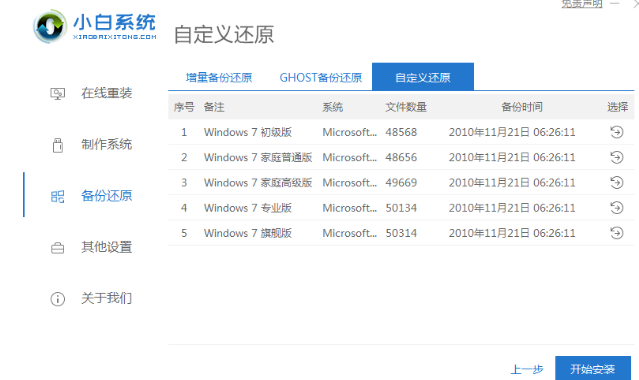The width and height of the screenshot is (639, 380).
Task: Click the restore icon for Windows 7 旗舰版
Action: pyautogui.click(x=617, y=233)
